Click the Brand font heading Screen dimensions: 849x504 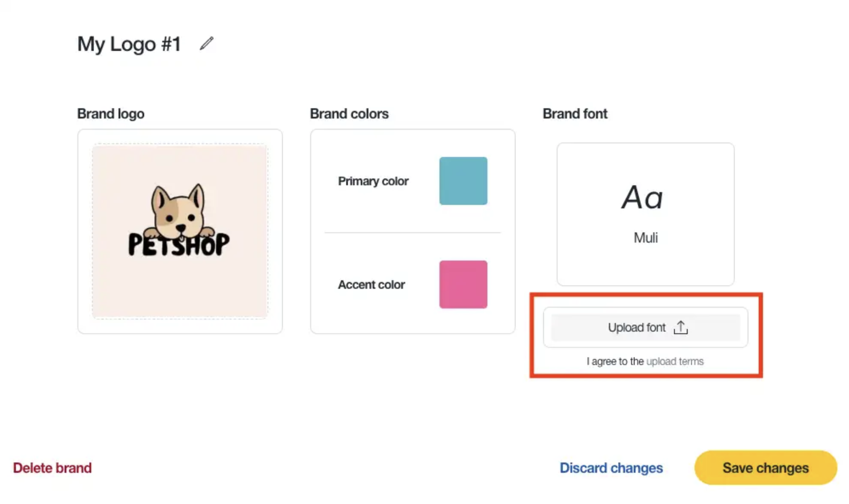coord(575,114)
